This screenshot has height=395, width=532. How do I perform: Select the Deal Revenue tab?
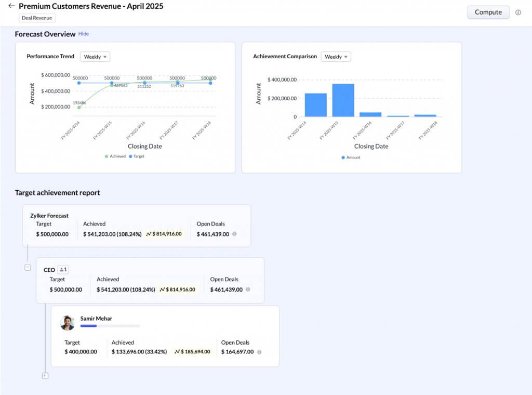[x=36, y=17]
